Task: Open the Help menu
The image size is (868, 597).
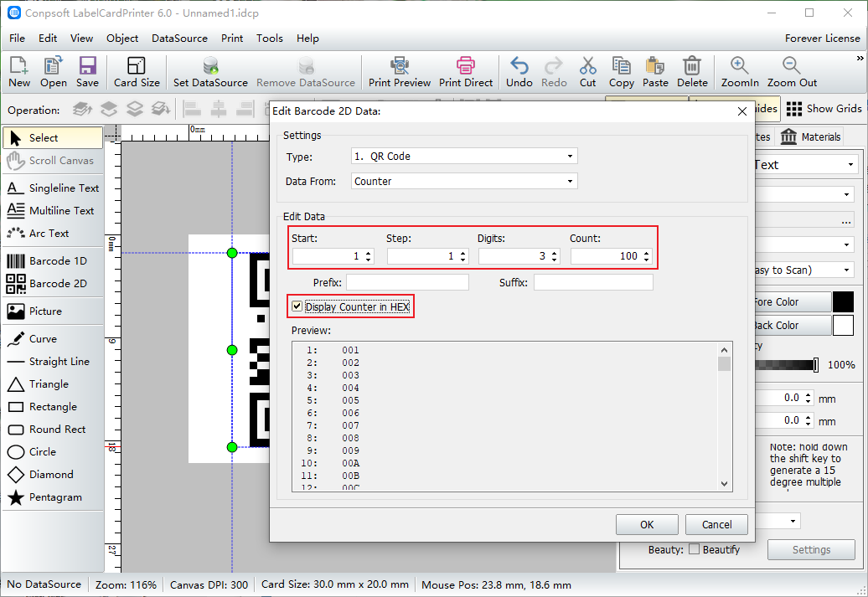Action: (307, 39)
